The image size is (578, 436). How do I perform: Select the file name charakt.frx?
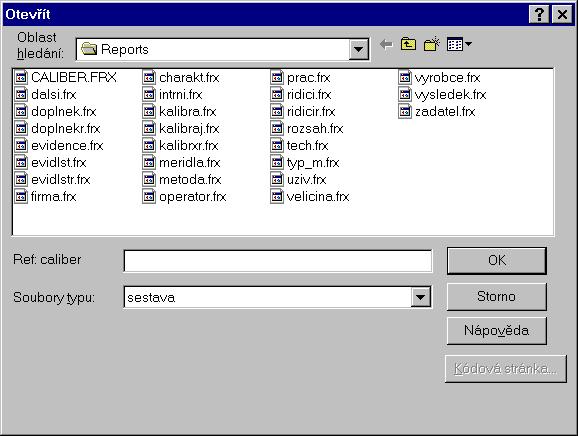pos(189,77)
